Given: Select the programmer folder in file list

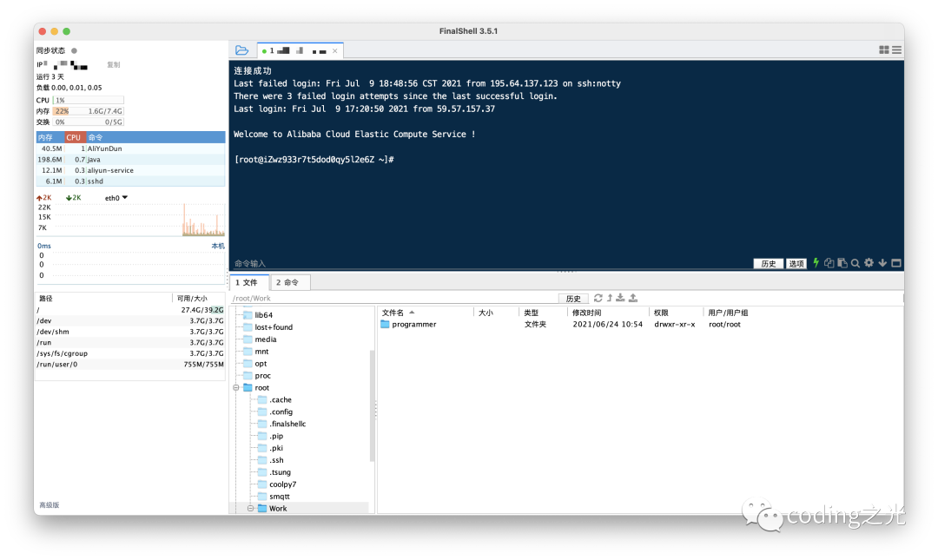Looking at the screenshot, I should [x=408, y=324].
